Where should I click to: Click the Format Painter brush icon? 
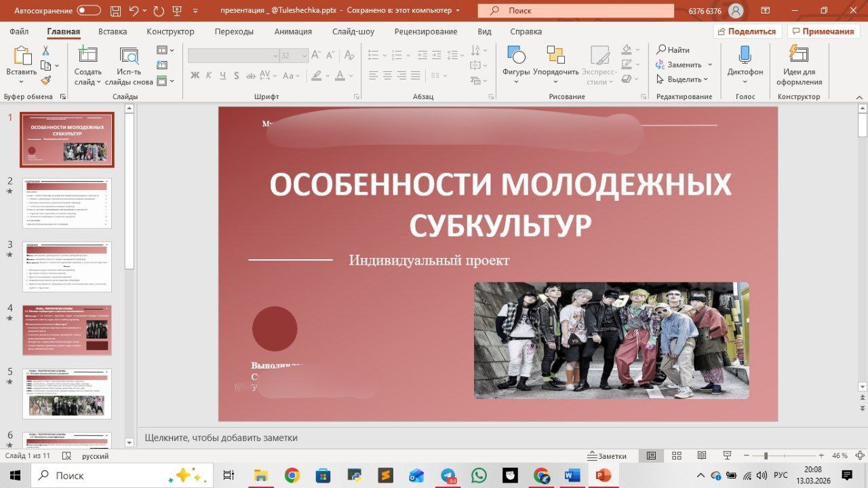coord(45,80)
